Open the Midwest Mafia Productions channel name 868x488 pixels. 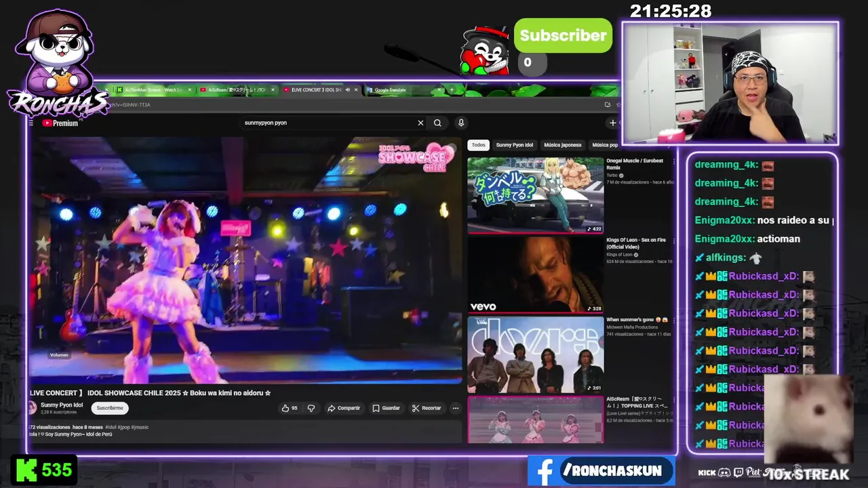click(x=633, y=327)
